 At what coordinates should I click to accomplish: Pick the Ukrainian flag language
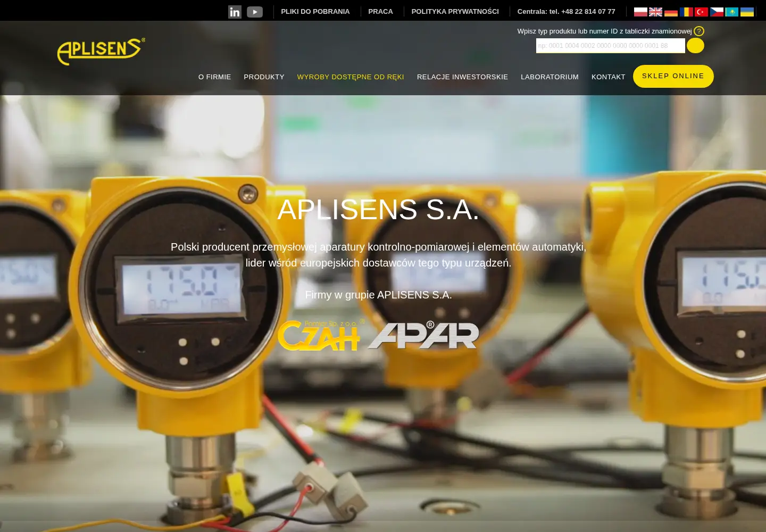click(x=747, y=12)
